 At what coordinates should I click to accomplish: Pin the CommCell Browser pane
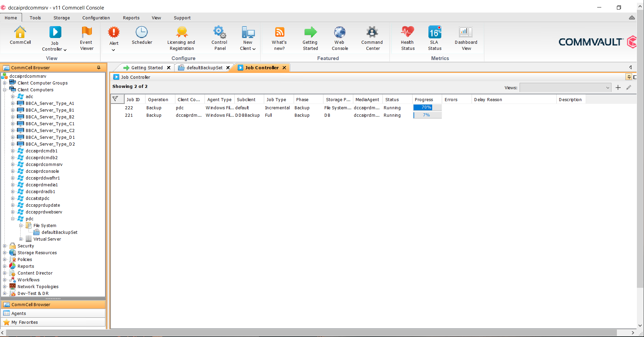(99, 68)
